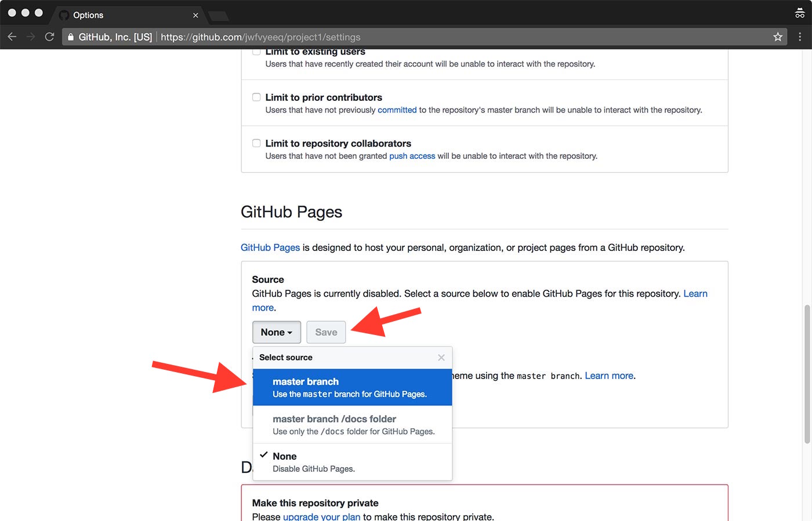Click the address bar URL
Screen dimensions: 812x521
click(x=260, y=37)
